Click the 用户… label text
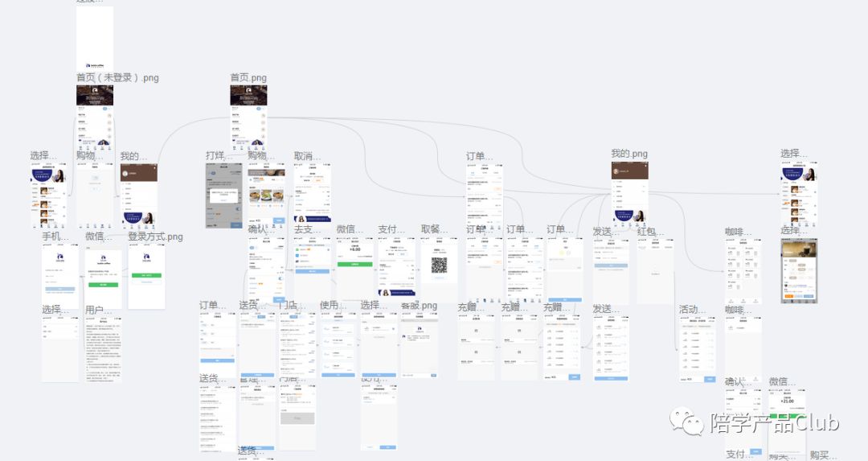This screenshot has height=461, width=868. click(98, 310)
